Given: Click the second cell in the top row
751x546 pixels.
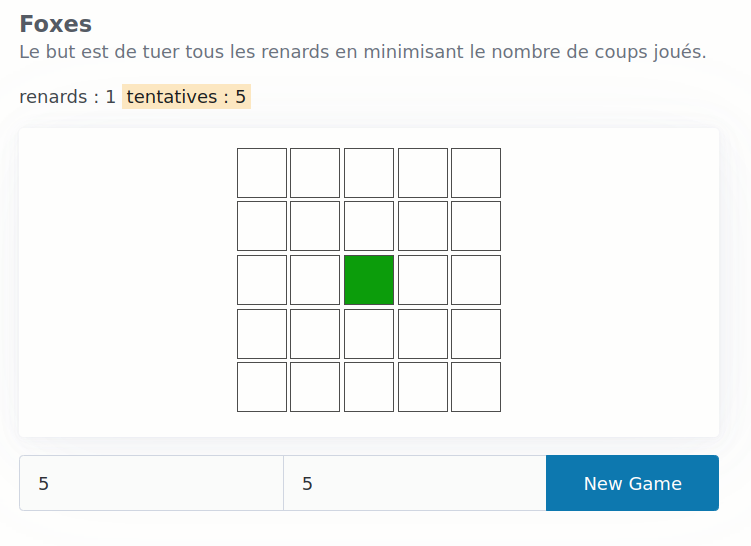Looking at the screenshot, I should [x=315, y=173].
